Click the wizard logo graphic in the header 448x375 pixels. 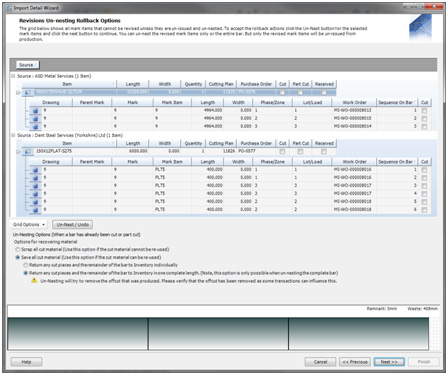click(x=420, y=28)
